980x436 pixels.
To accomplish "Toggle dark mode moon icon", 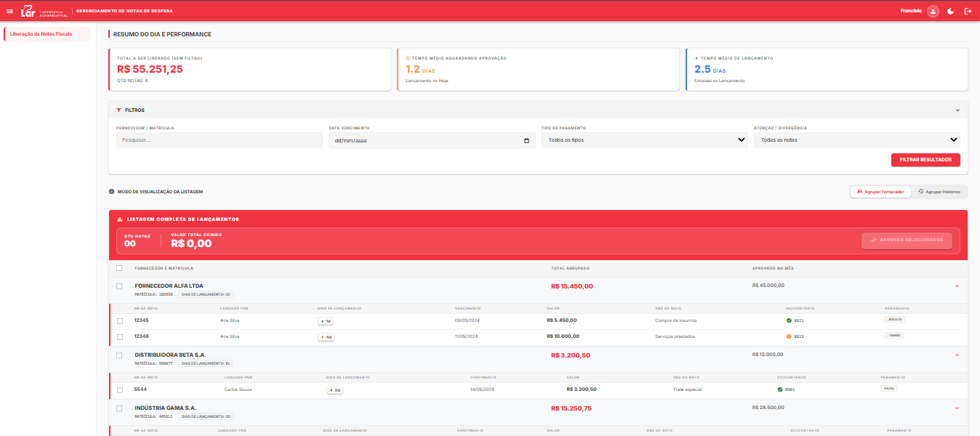I will pos(950,11).
